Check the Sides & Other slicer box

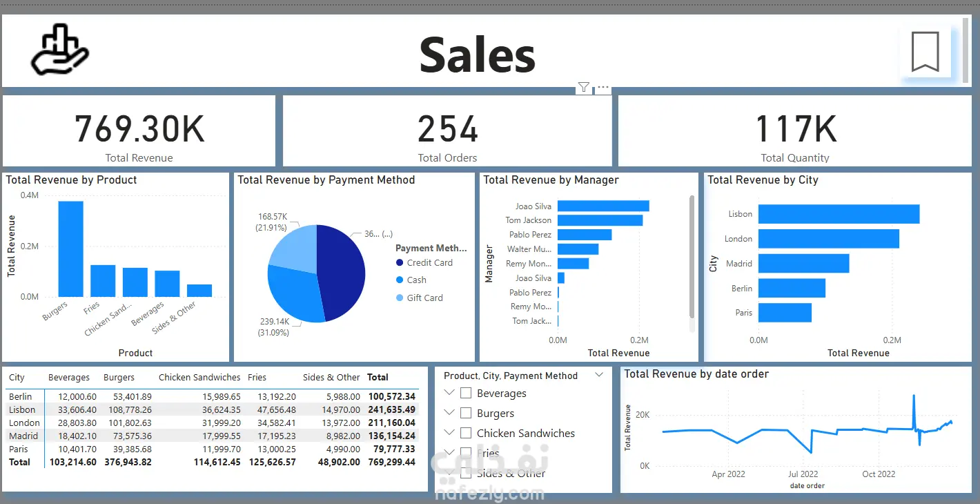coord(466,473)
